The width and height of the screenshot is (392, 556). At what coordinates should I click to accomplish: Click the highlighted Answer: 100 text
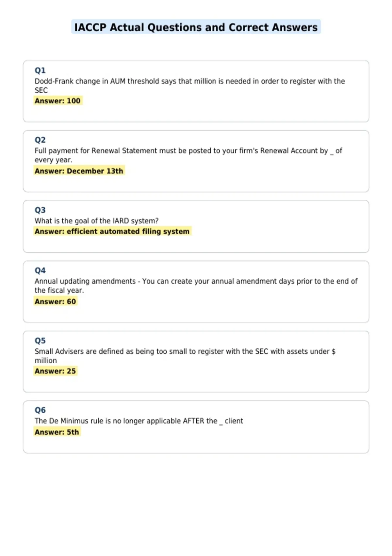point(57,101)
